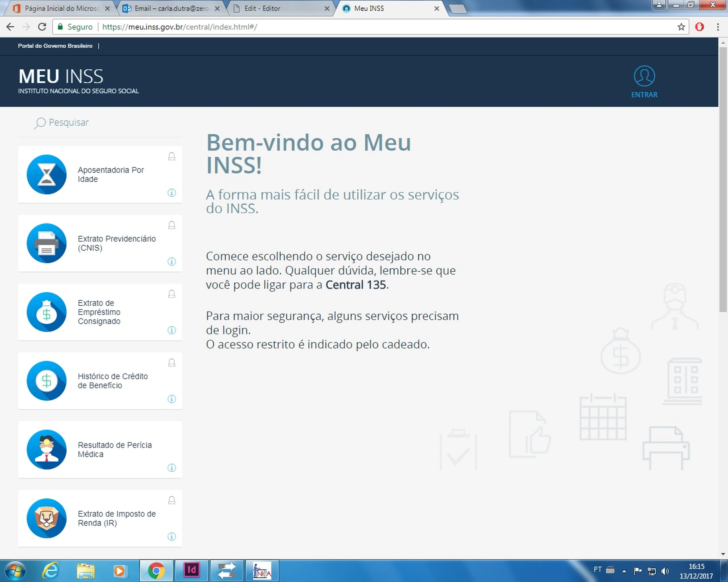Click the padlock on Histórico de Crédito card
Viewport: 728px width, 582px height.
pos(172,363)
